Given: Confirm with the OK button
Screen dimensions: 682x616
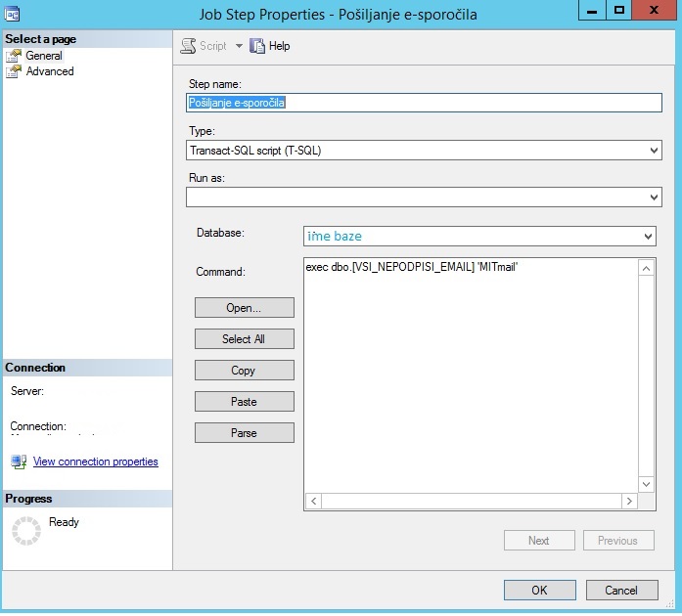Looking at the screenshot, I should click(540, 591).
